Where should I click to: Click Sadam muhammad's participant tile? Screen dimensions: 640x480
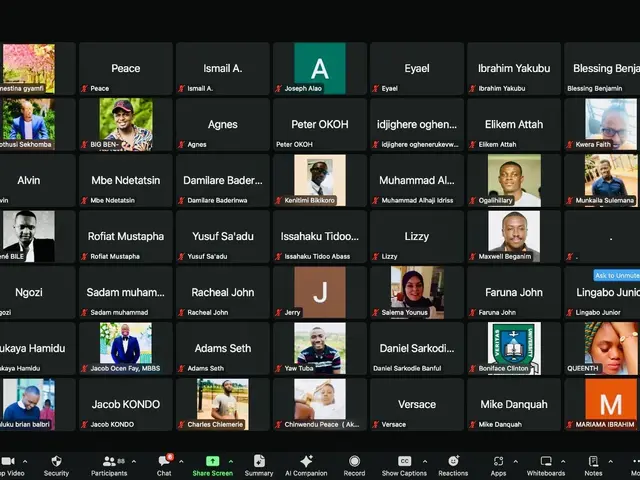coord(126,292)
